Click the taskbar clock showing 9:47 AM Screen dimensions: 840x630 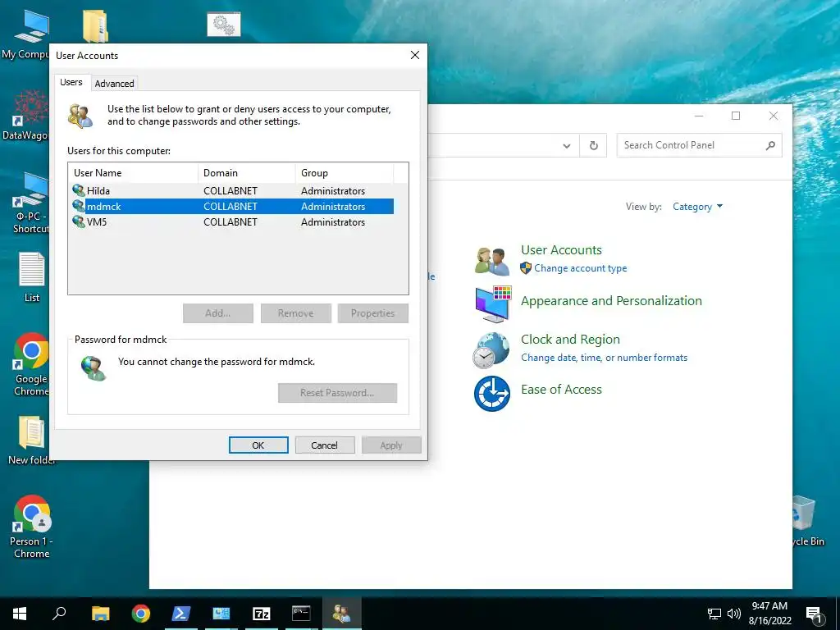point(769,614)
